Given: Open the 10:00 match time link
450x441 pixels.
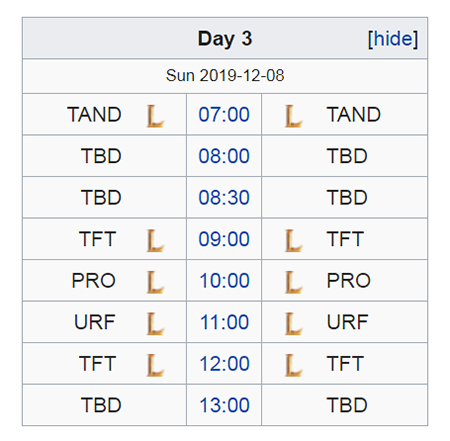Looking at the screenshot, I should pos(224,280).
